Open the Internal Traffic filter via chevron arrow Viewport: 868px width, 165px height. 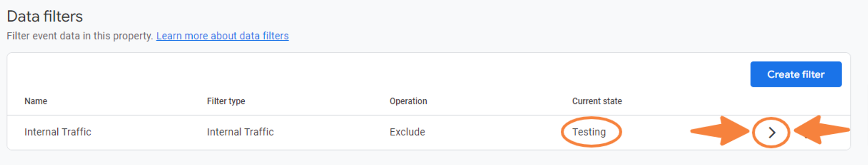(x=772, y=133)
